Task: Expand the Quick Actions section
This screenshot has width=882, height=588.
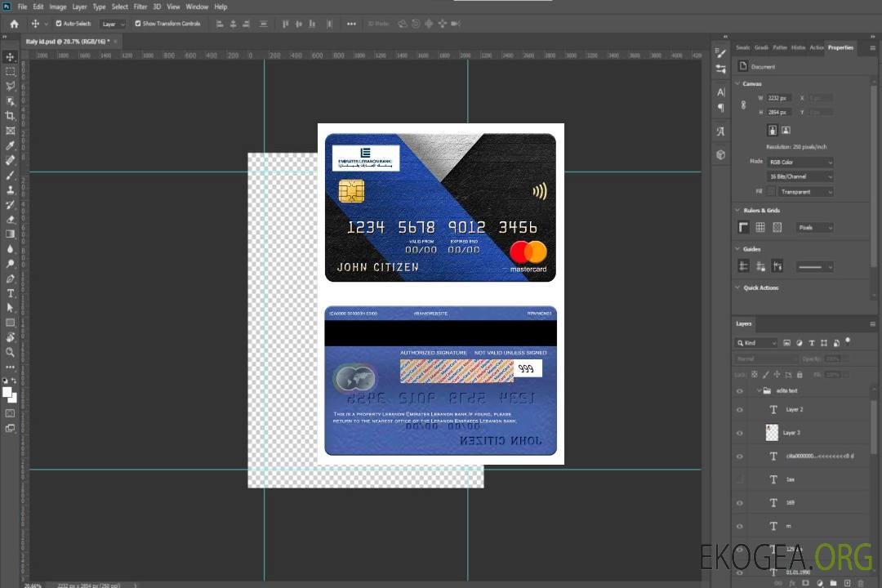Action: pos(738,287)
